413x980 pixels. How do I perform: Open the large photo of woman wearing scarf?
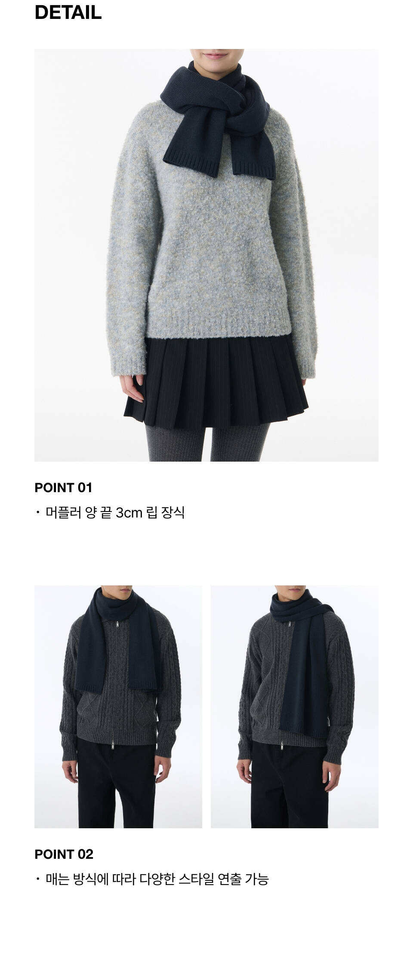pyautogui.click(x=206, y=255)
